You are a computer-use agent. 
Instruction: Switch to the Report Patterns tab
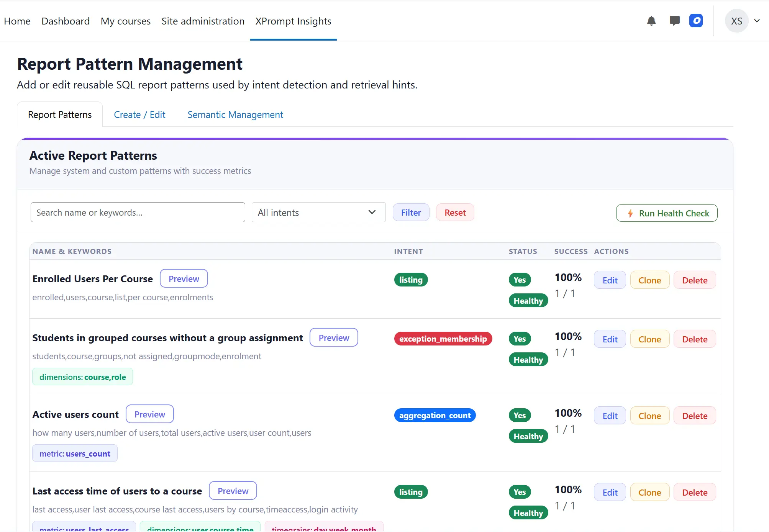point(60,115)
